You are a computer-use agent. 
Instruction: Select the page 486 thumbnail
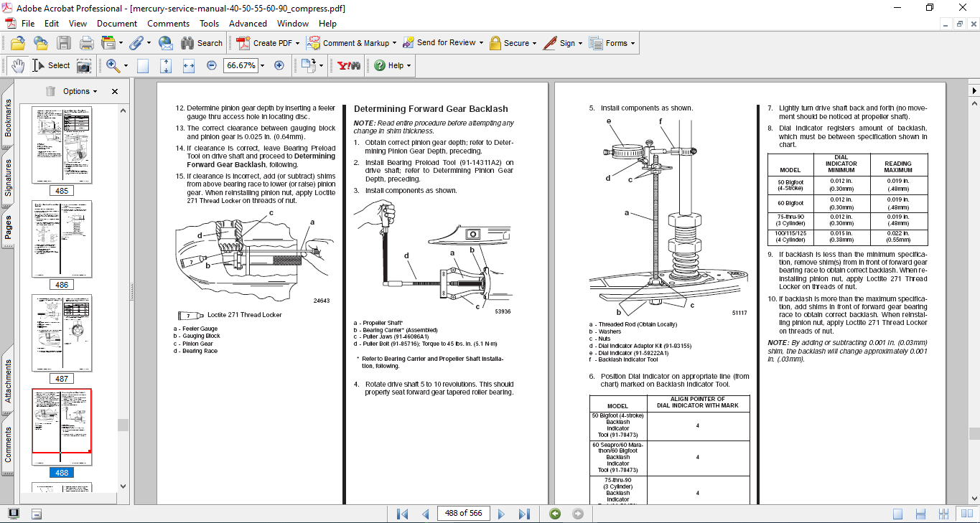tap(62, 240)
